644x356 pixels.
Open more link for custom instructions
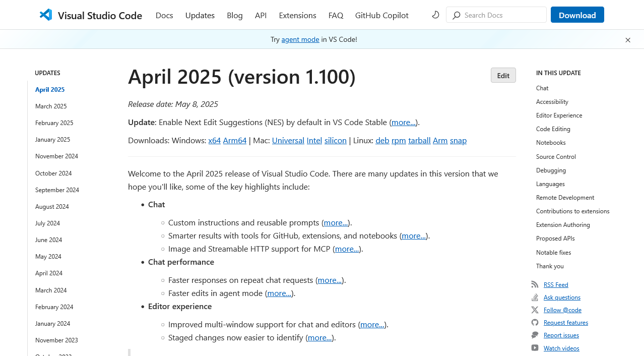pyautogui.click(x=336, y=223)
